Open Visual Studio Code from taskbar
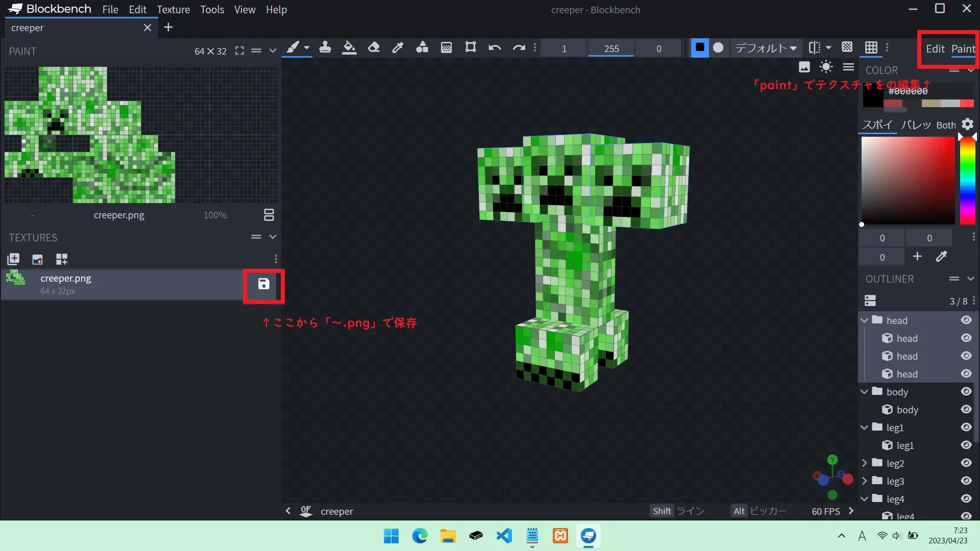 tap(504, 536)
